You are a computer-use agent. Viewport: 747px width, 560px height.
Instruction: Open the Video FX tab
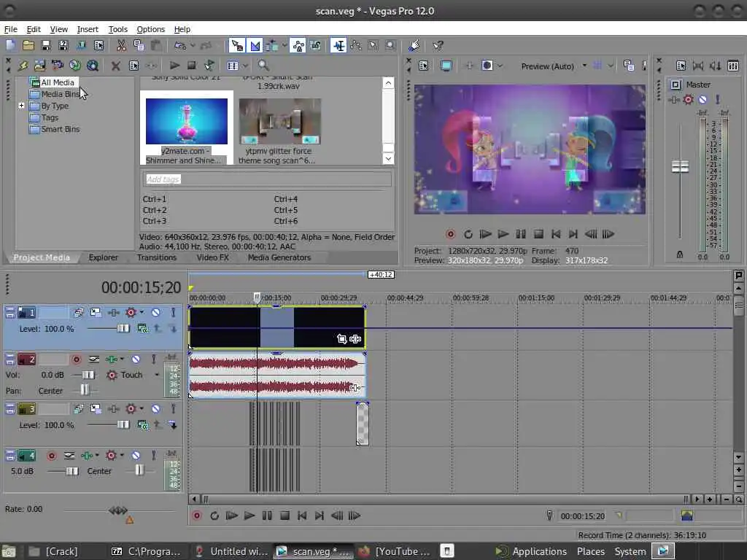[x=212, y=257]
